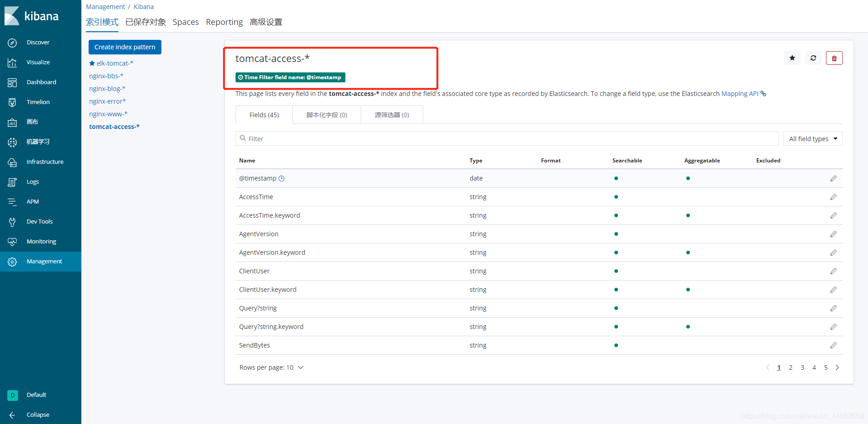
Task: Open Discover from the sidebar
Action: click(x=38, y=43)
